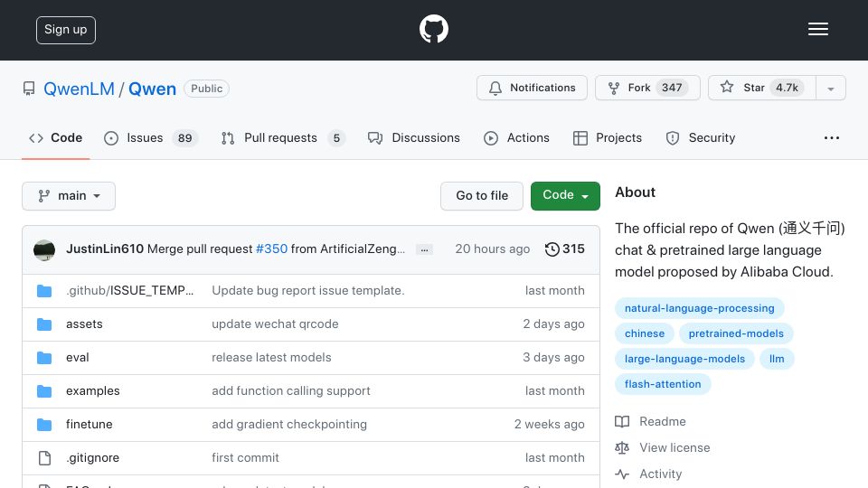Click 'update wechat qrcode' commit message
This screenshot has width=868, height=488.
click(275, 324)
